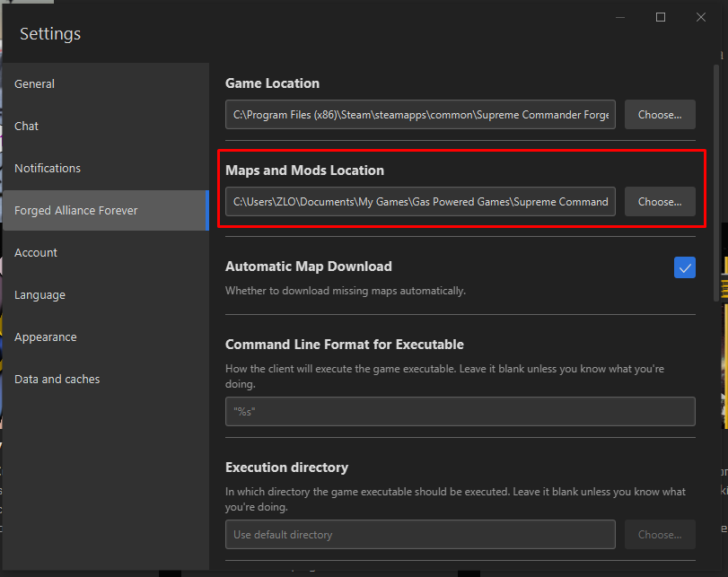Open Data and caches settings
The width and height of the screenshot is (728, 577).
(x=106, y=380)
